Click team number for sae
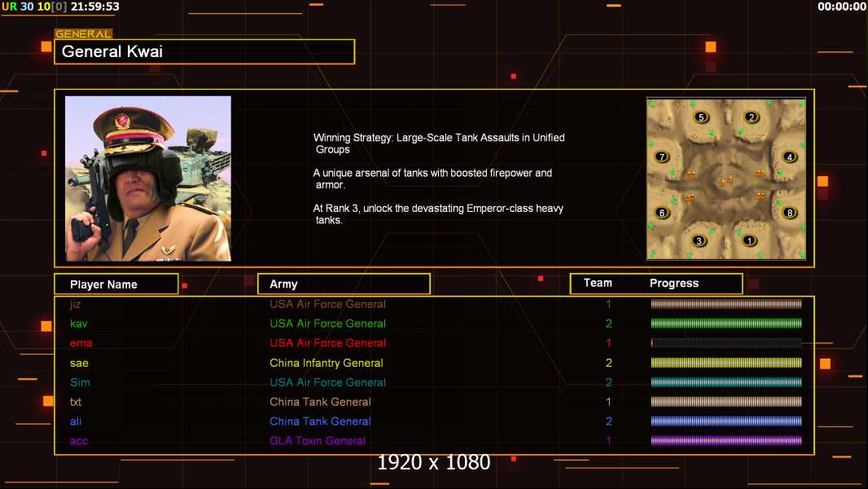 (x=608, y=363)
